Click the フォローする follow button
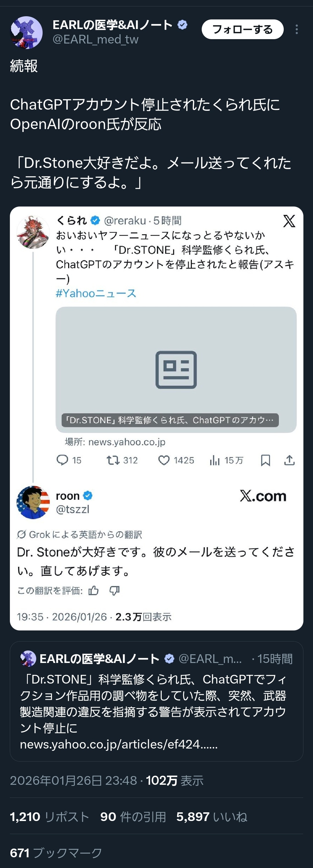 click(242, 30)
